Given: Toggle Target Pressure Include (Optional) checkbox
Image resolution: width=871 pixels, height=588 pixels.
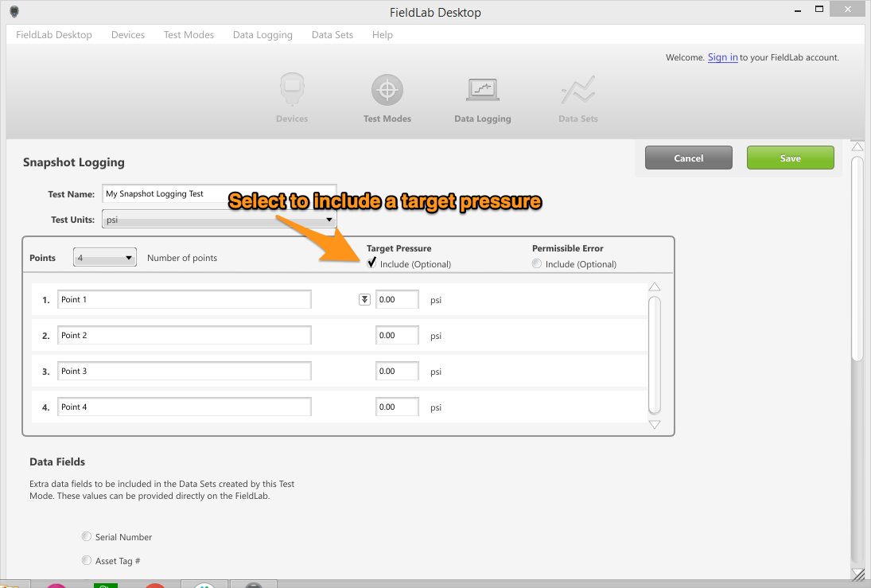Looking at the screenshot, I should click(x=371, y=263).
